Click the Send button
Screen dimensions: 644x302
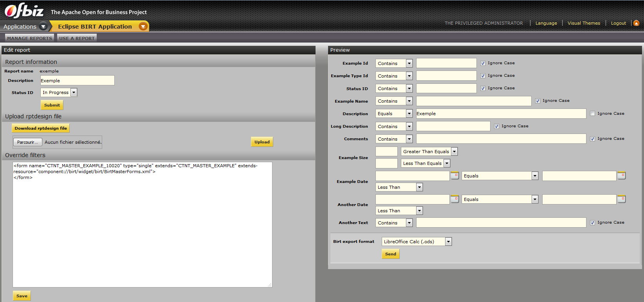click(391, 254)
